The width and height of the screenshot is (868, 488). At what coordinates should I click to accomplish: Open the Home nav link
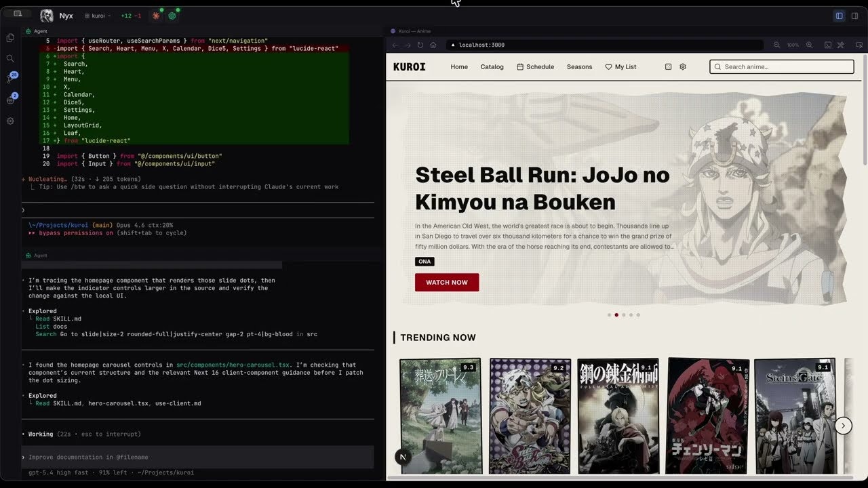[459, 66]
